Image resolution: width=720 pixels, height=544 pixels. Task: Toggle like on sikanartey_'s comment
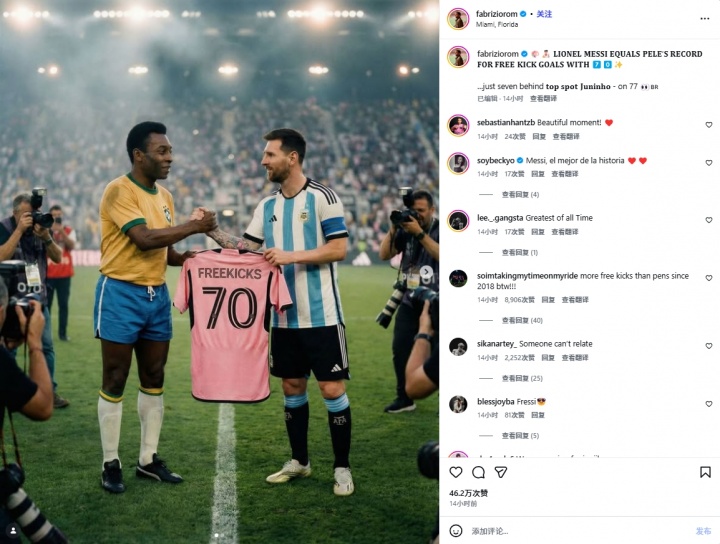709,346
